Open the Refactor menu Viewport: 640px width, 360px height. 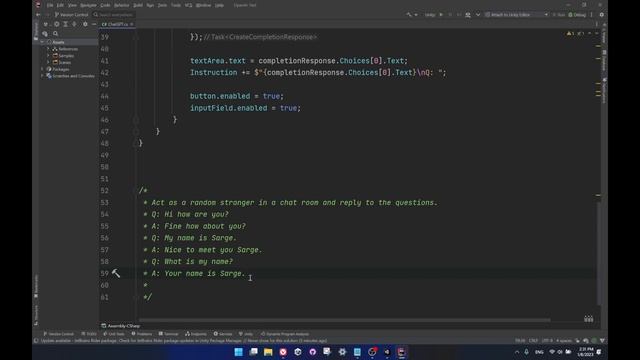(121, 5)
